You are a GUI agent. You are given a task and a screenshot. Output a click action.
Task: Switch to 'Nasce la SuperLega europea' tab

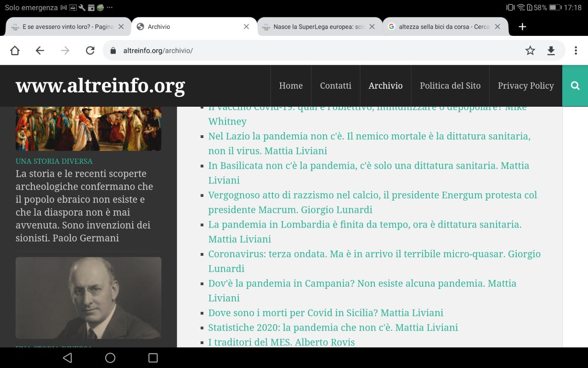319,27
